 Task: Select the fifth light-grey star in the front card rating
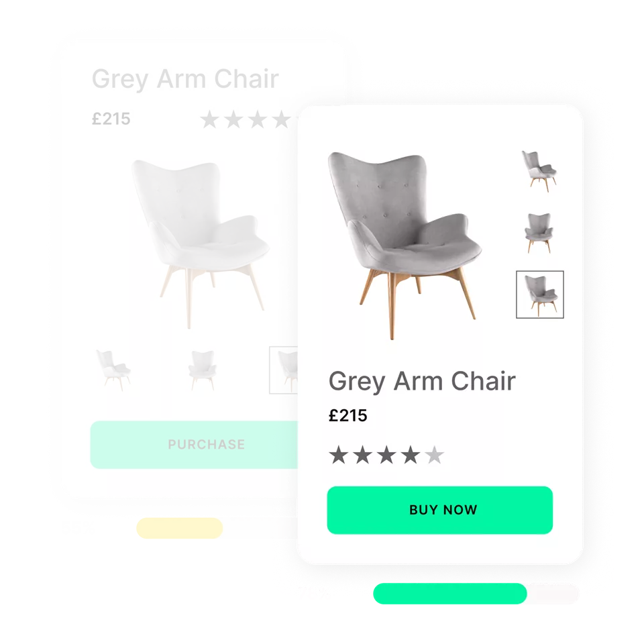[x=434, y=455]
